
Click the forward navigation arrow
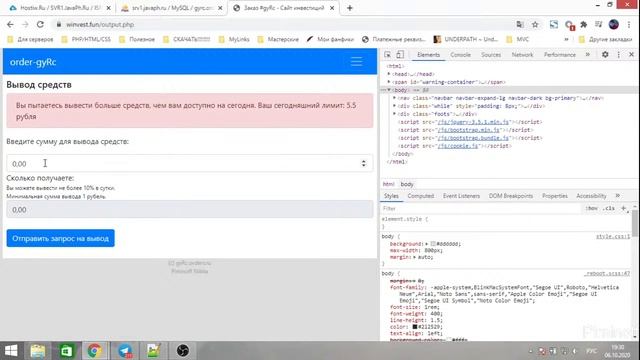pyautogui.click(x=25, y=24)
